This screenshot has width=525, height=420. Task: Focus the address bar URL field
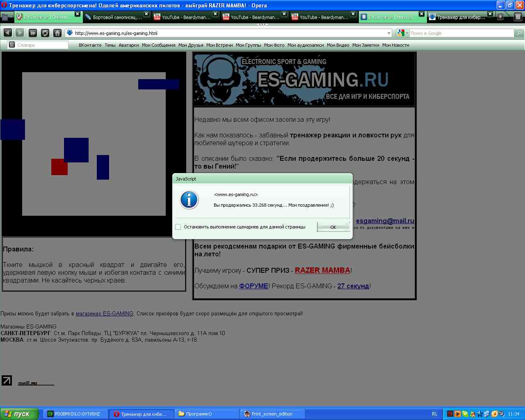[228, 33]
